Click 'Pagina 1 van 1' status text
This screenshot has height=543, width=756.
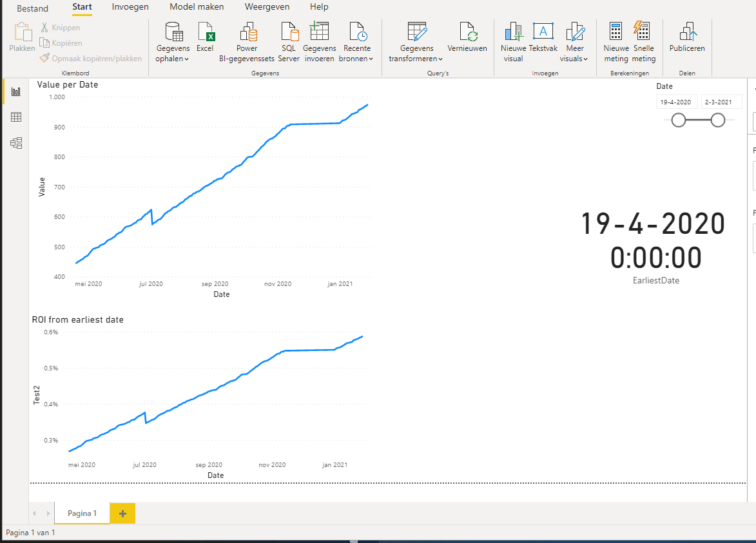coord(30,533)
